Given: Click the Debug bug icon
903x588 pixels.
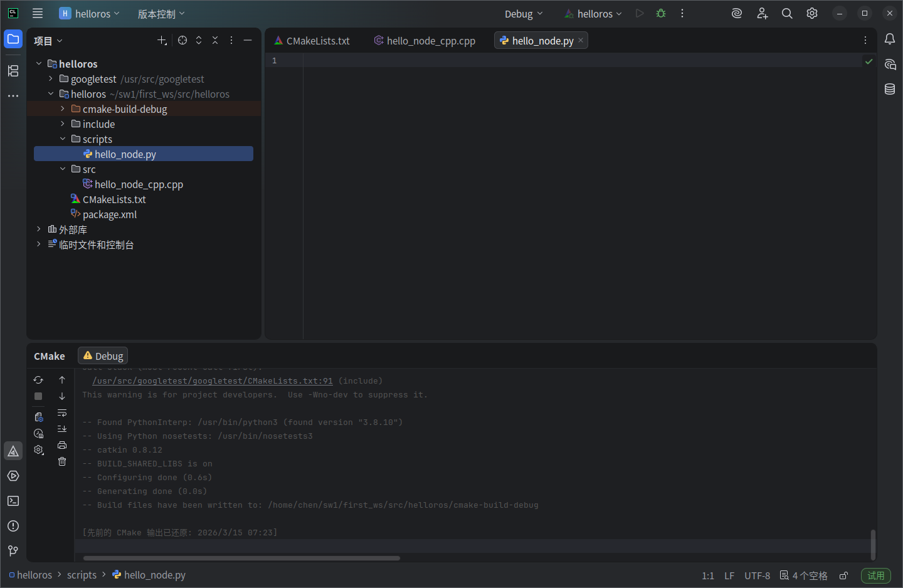Looking at the screenshot, I should pyautogui.click(x=661, y=13).
